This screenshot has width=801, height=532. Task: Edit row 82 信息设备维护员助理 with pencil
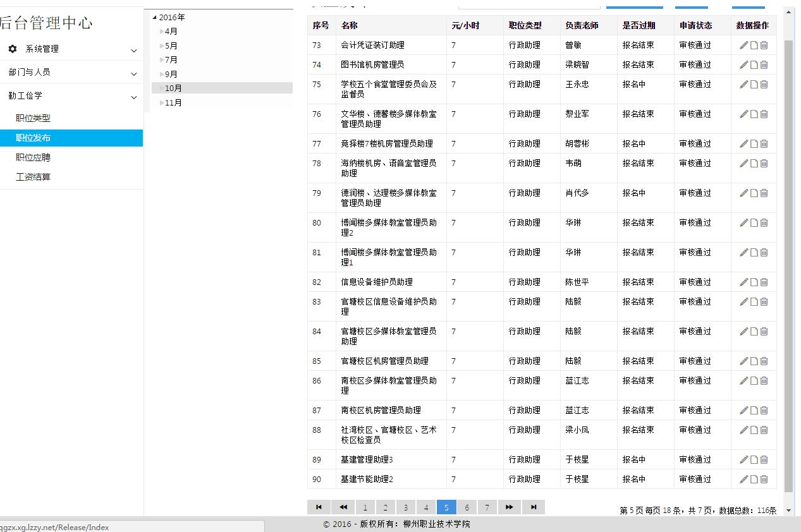743,282
